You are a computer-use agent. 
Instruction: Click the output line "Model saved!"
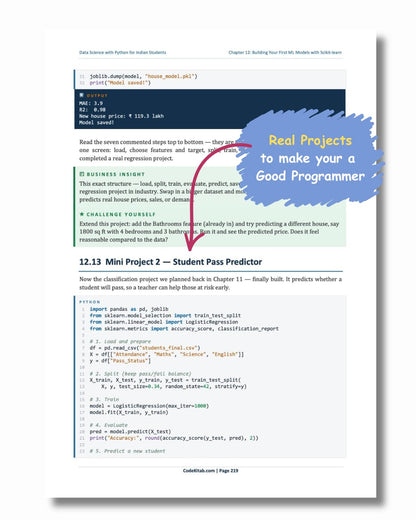coord(97,123)
